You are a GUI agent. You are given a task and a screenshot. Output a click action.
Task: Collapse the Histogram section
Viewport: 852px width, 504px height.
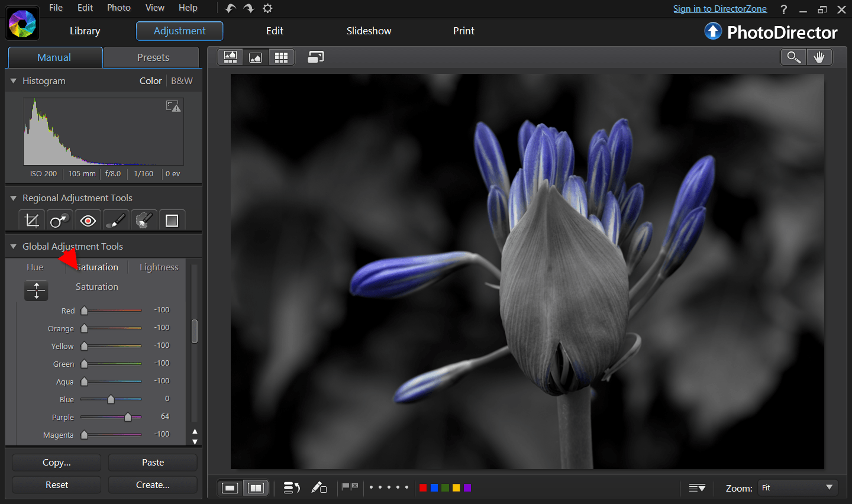coord(14,81)
